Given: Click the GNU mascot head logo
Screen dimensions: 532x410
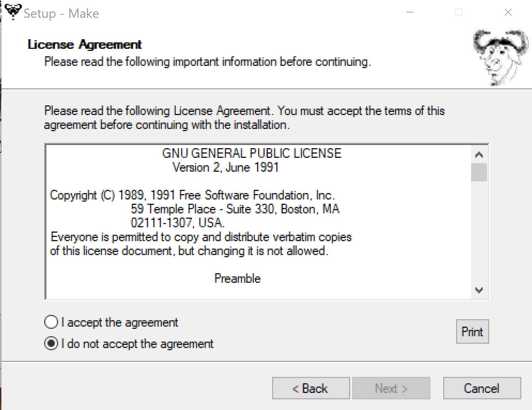Looking at the screenshot, I should coord(501,57).
